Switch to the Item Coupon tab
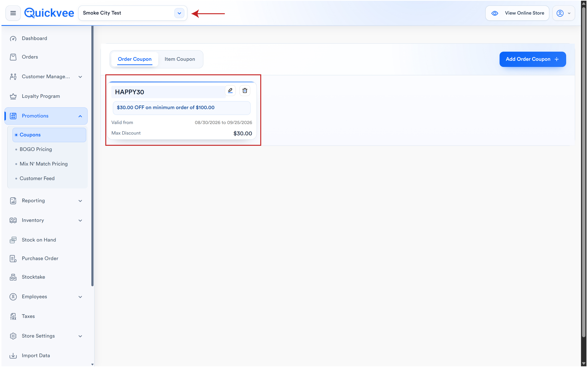 click(180, 59)
